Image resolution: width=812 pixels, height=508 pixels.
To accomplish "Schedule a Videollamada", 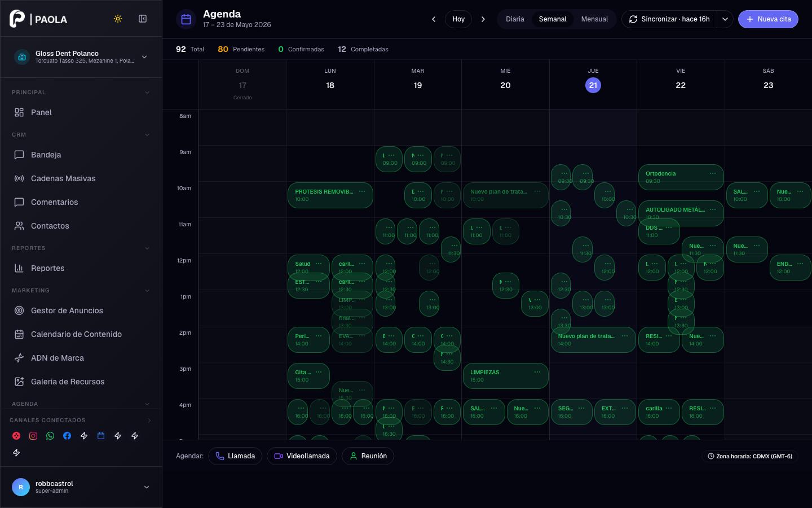I will (302, 456).
